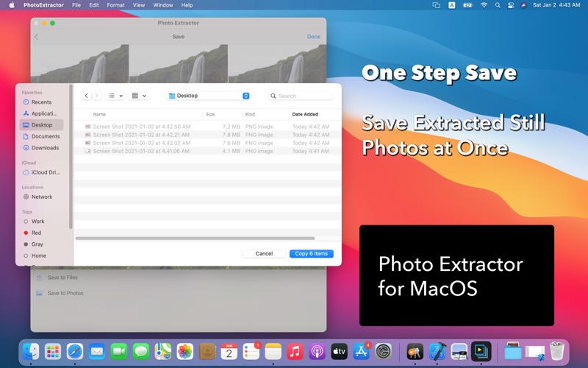Image resolution: width=588 pixels, height=368 pixels.
Task: Open Mail from the Dock
Action: pos(97,352)
